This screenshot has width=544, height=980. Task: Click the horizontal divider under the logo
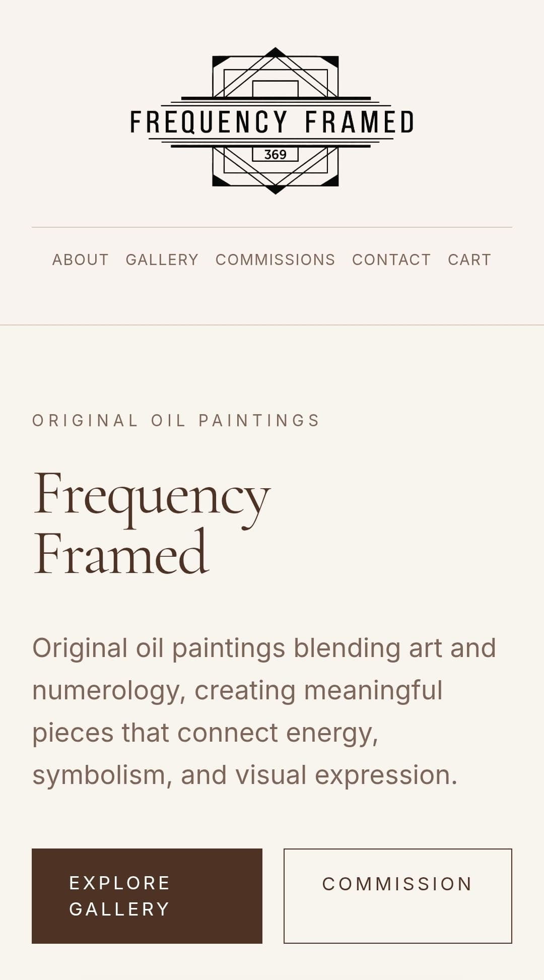pyautogui.click(x=272, y=228)
